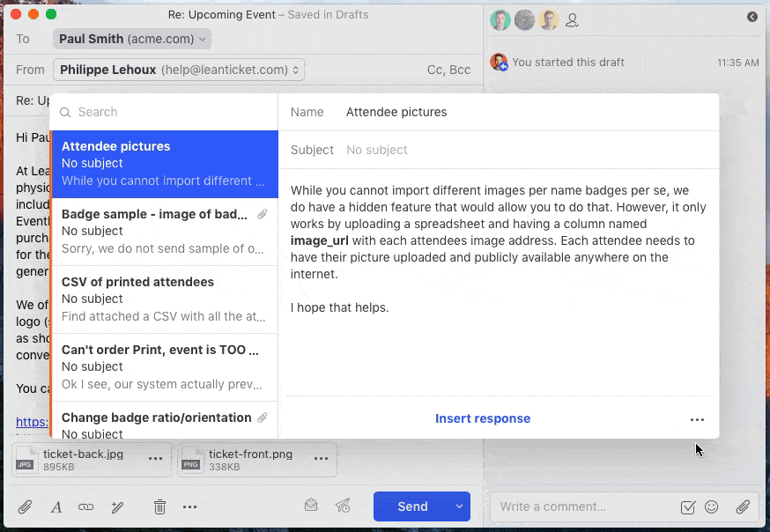The image size is (770, 532).
Task: Collapse the activity sidebar with arrow icon
Action: pos(751,17)
